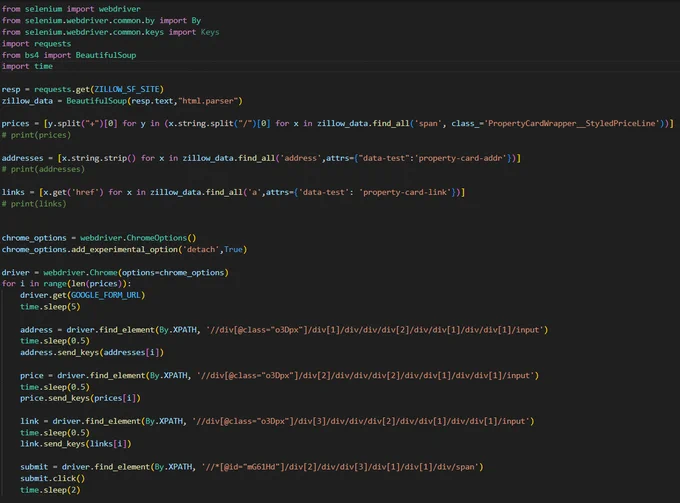Click the 'import time' line
This screenshot has height=503, width=680.
pyautogui.click(x=27, y=66)
